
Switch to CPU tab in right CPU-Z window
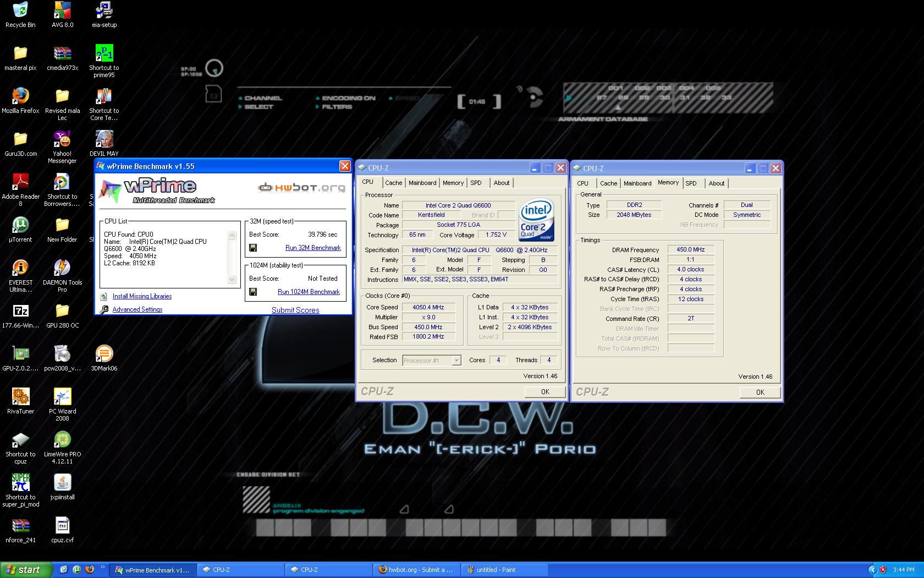coord(583,183)
